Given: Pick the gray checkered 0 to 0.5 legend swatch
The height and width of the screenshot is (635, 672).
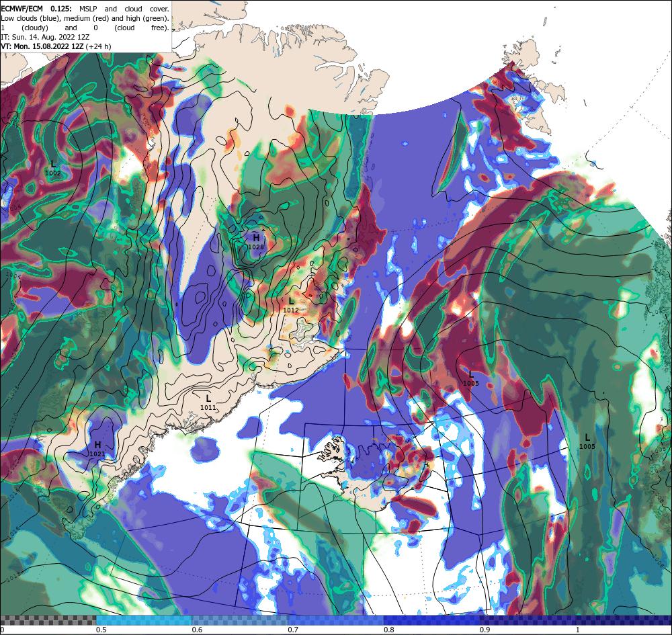Looking at the screenshot, I should pos(48,620).
